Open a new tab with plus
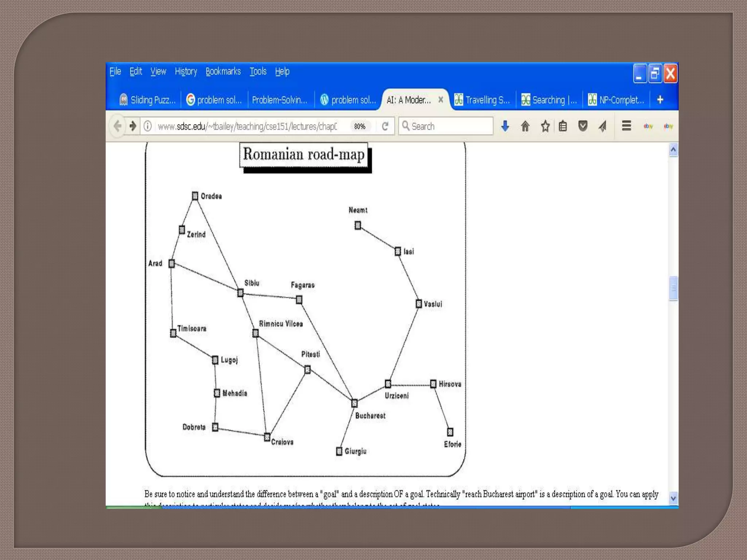The height and width of the screenshot is (560, 747). pos(660,100)
